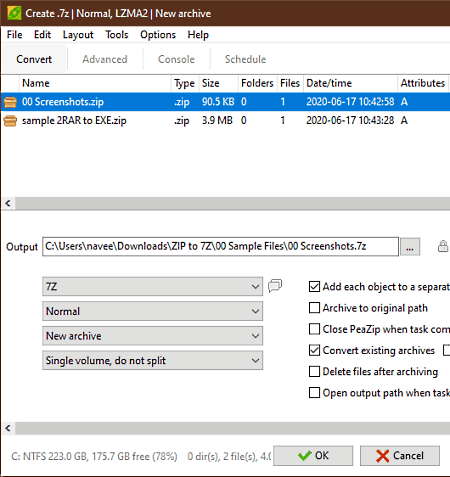Open the File menu
The height and width of the screenshot is (477, 450).
(x=14, y=35)
